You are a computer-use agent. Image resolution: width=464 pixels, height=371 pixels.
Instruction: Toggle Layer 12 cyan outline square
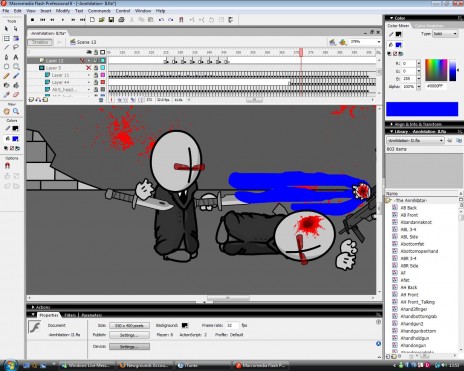(103, 60)
